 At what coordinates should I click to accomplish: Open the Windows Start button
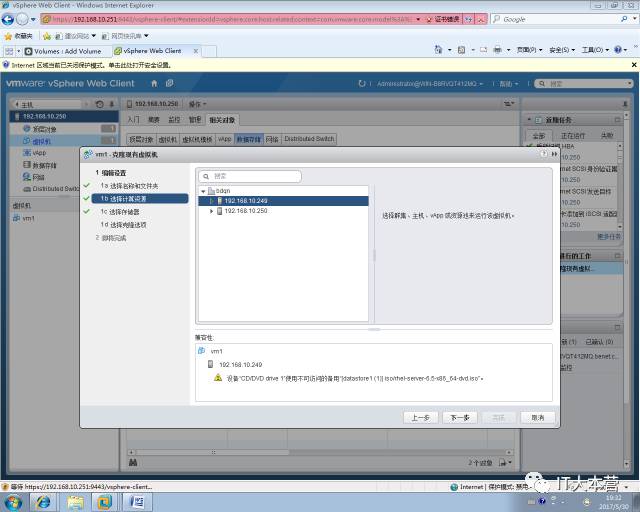tap(12, 502)
